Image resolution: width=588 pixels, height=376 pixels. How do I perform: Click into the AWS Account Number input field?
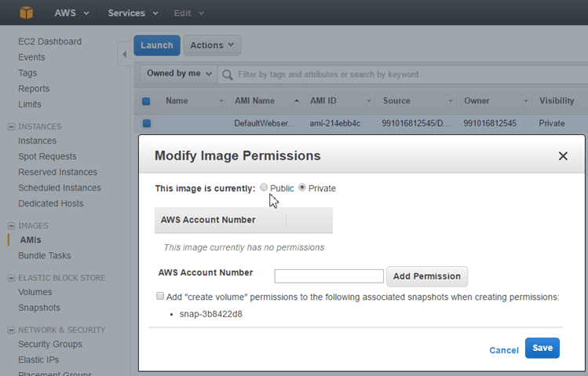click(329, 276)
